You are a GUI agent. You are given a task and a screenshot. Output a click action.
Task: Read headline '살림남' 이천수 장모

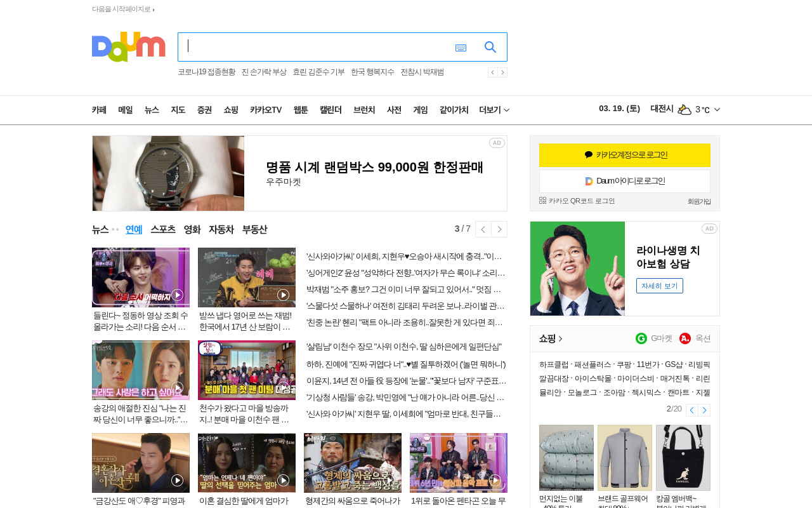pyautogui.click(x=404, y=347)
